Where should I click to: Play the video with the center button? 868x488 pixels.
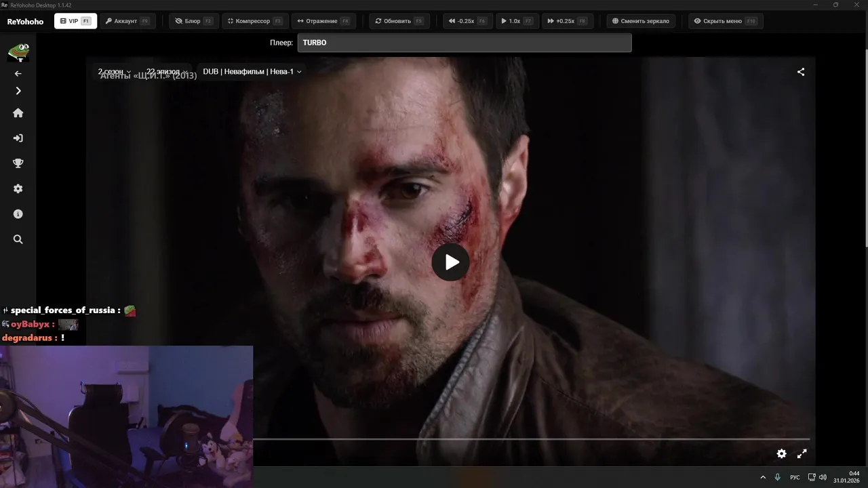click(451, 262)
